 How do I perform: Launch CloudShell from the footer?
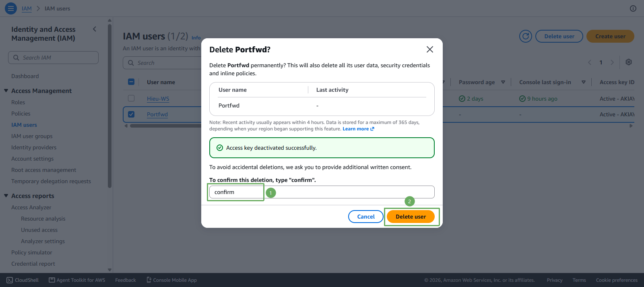pyautogui.click(x=23, y=280)
